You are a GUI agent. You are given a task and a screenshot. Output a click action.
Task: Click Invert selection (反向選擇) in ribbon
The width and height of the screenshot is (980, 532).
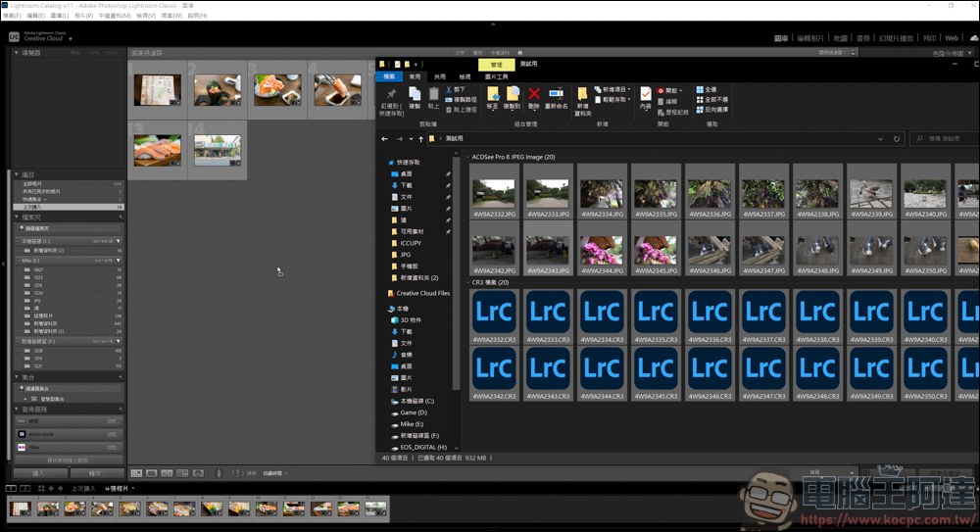pos(711,110)
